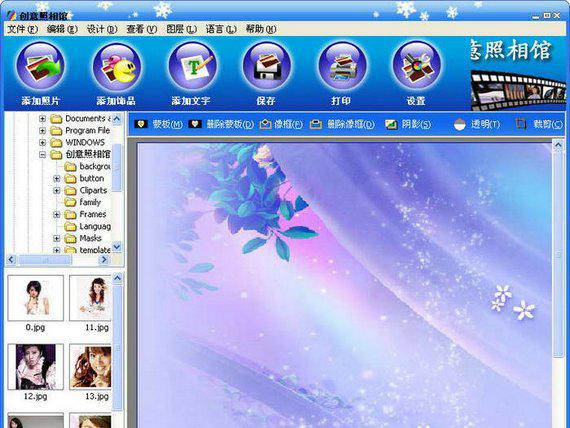Open the 语言(L) menu

click(221, 29)
